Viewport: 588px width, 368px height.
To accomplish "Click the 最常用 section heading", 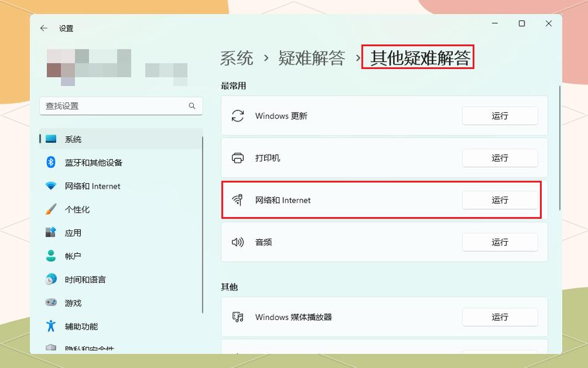I will (234, 86).
